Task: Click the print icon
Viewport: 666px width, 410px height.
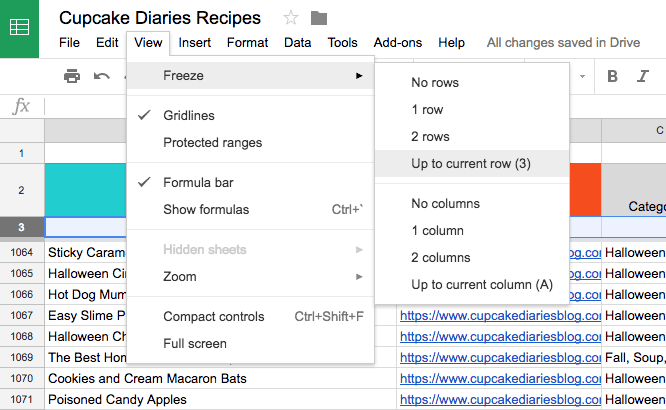Action: 72,76
